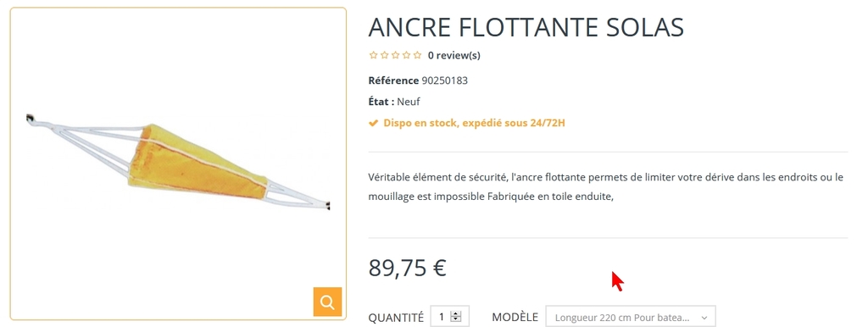The image size is (868, 327).
Task: Click into the Quantité number field
Action: click(442, 317)
